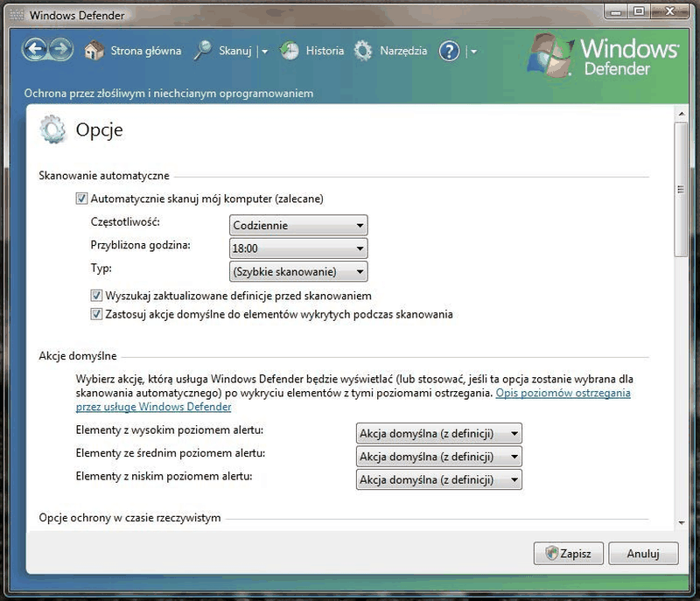Open dropdown for średnim poziomem alertu

(439, 457)
